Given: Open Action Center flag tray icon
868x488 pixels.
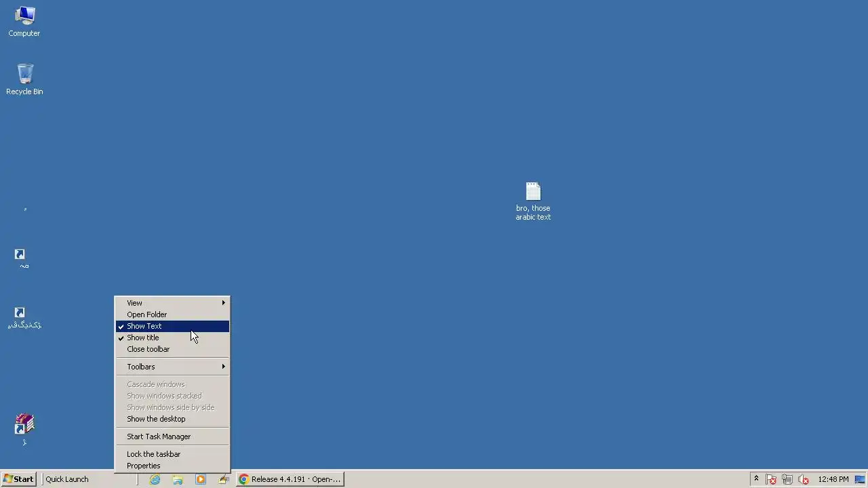Looking at the screenshot, I should [771, 479].
